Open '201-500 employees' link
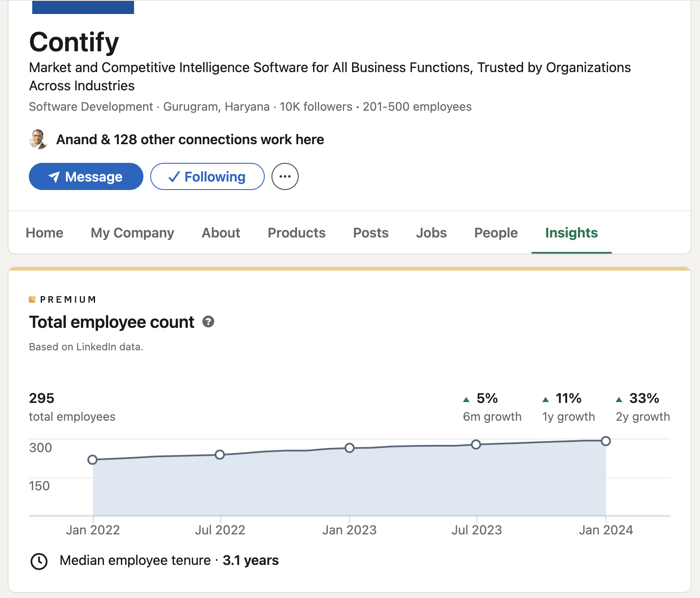700x598 pixels. pyautogui.click(x=417, y=106)
